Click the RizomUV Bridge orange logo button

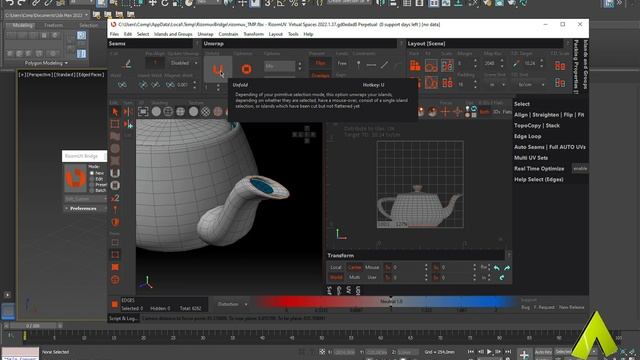(x=76, y=178)
